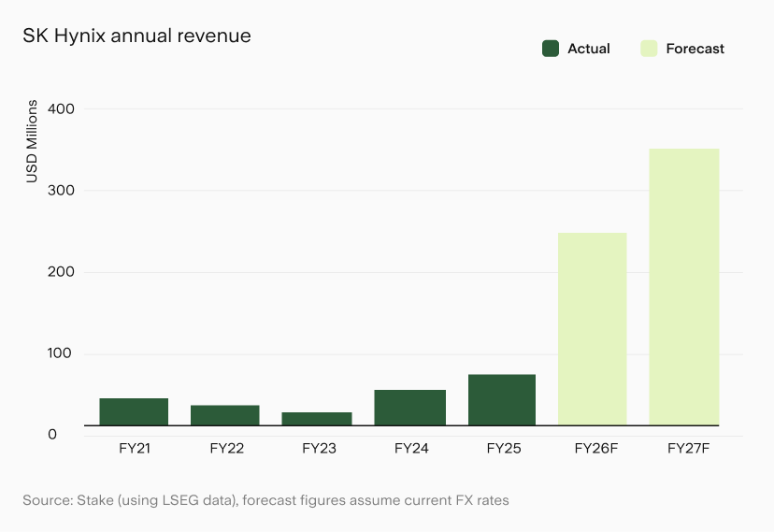Click the FY22 x-axis label
The image size is (774, 532).
[226, 448]
